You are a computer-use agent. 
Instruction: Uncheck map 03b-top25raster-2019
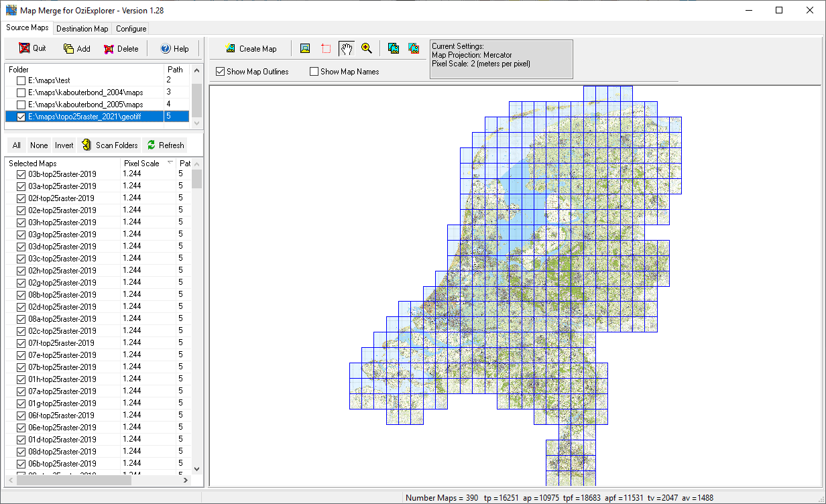(x=21, y=174)
